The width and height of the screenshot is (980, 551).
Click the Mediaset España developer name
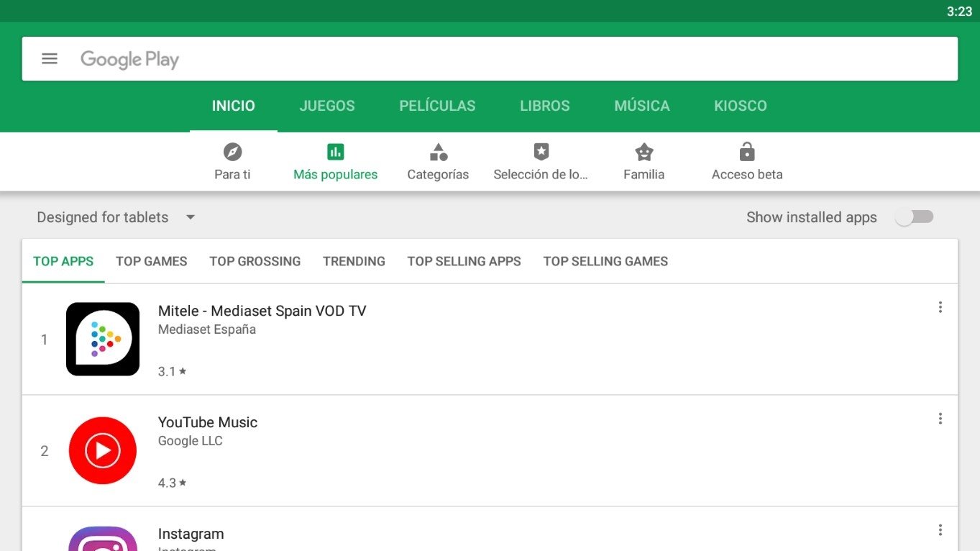[207, 330]
